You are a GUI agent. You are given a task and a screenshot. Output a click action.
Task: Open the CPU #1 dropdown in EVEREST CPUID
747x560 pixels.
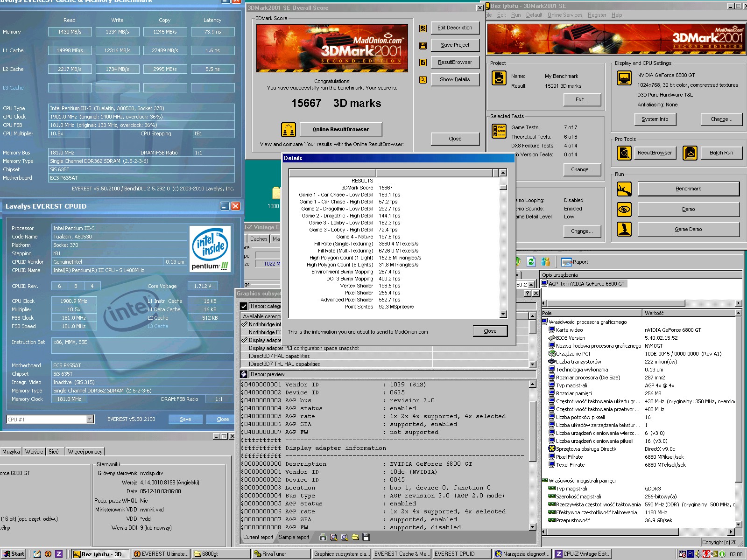(x=90, y=420)
